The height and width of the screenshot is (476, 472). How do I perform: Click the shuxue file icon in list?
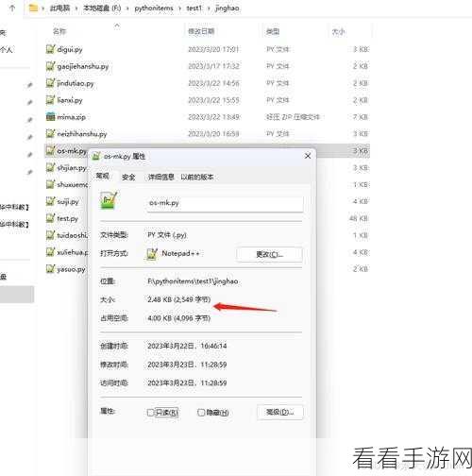[50, 184]
